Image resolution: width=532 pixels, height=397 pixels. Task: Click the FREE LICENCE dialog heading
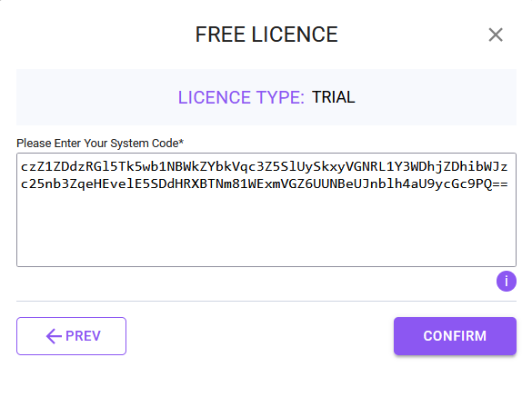coord(266,35)
